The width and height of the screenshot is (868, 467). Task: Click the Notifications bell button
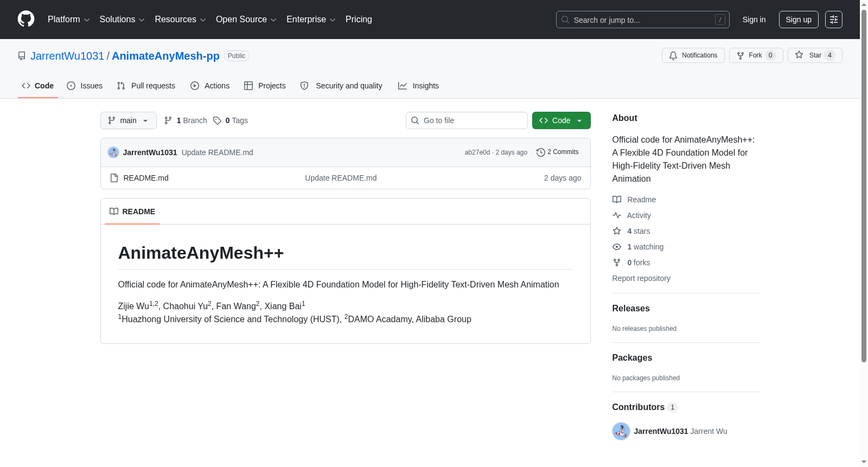click(693, 55)
